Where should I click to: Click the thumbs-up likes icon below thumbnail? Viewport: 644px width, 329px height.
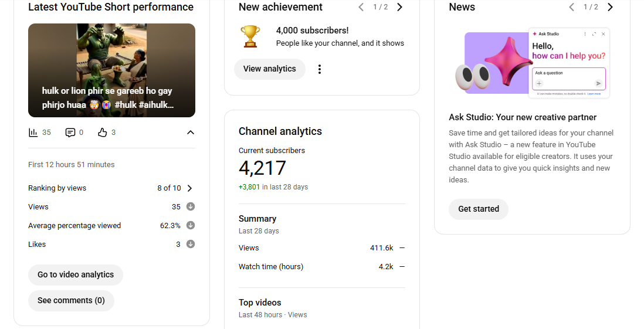103,133
